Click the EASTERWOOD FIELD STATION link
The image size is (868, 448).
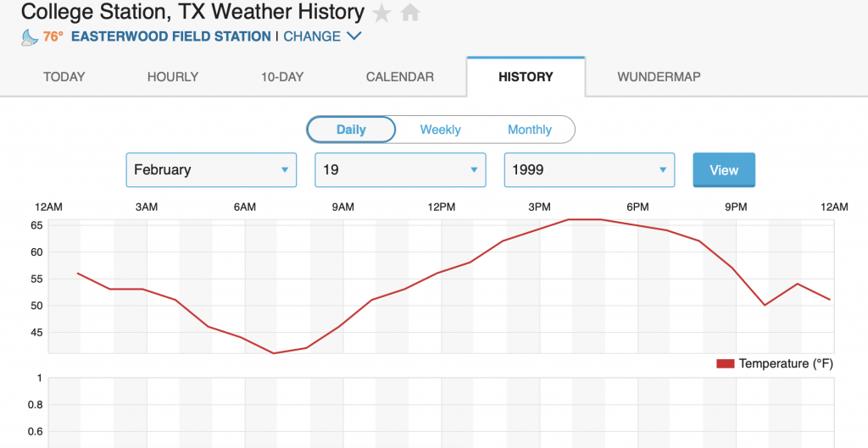[x=171, y=36]
